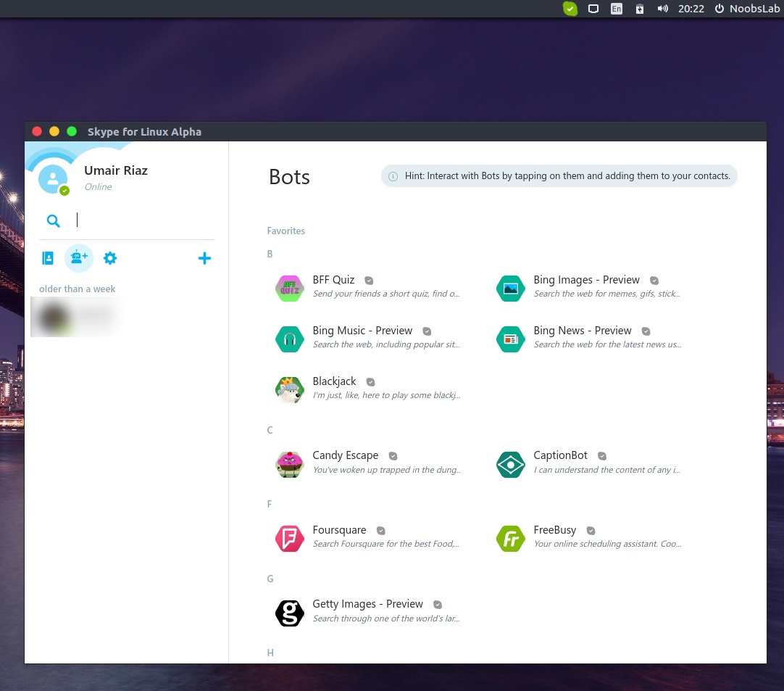Select Bing Images - Preview title
This screenshot has height=691, width=784.
point(586,280)
